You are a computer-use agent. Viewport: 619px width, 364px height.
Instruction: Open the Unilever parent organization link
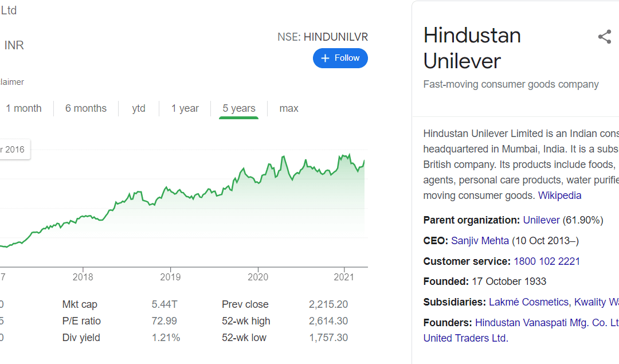[x=541, y=220]
